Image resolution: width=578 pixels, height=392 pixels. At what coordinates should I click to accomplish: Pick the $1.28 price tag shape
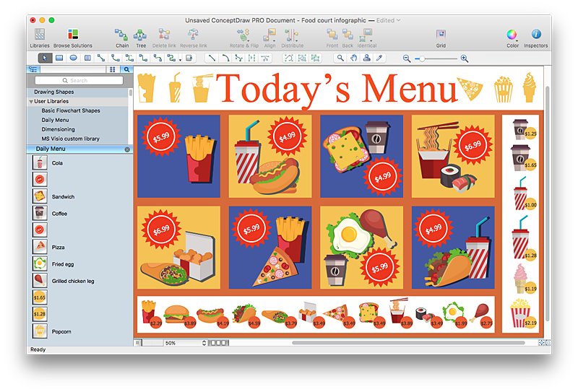40,314
